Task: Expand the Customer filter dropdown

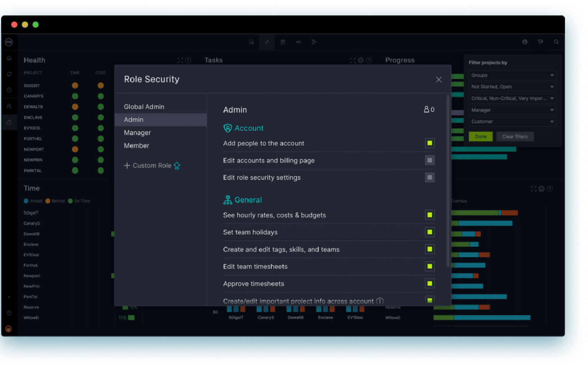Action: (512, 121)
